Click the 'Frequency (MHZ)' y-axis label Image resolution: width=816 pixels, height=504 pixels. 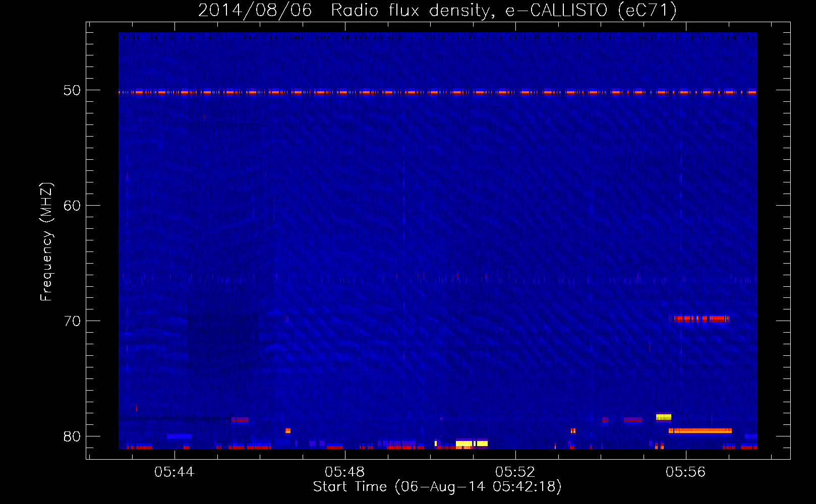46,242
